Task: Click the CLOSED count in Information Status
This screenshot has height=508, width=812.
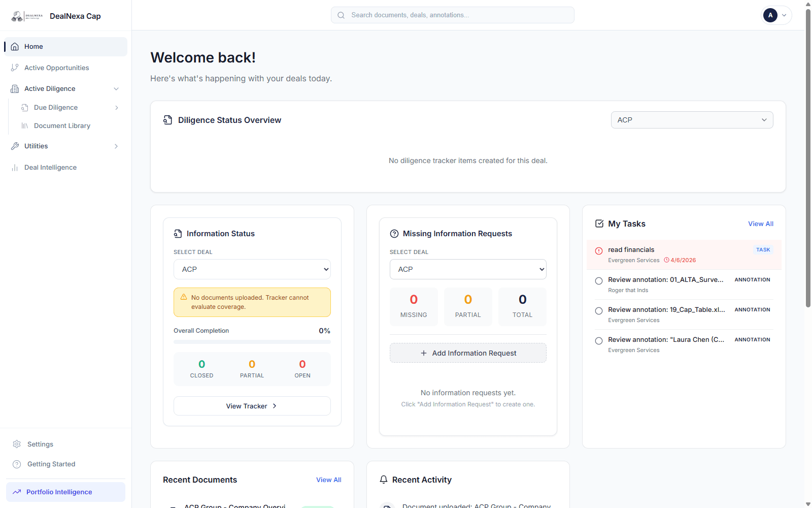Action: click(x=201, y=369)
